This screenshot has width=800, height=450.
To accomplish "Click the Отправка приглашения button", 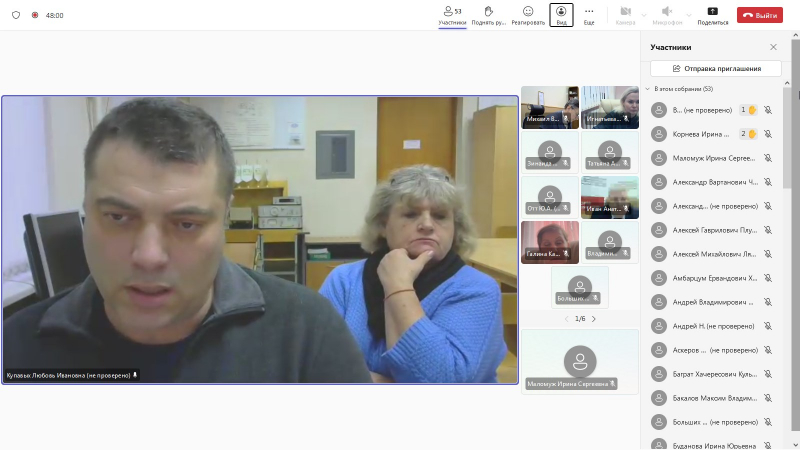I will pos(715,69).
